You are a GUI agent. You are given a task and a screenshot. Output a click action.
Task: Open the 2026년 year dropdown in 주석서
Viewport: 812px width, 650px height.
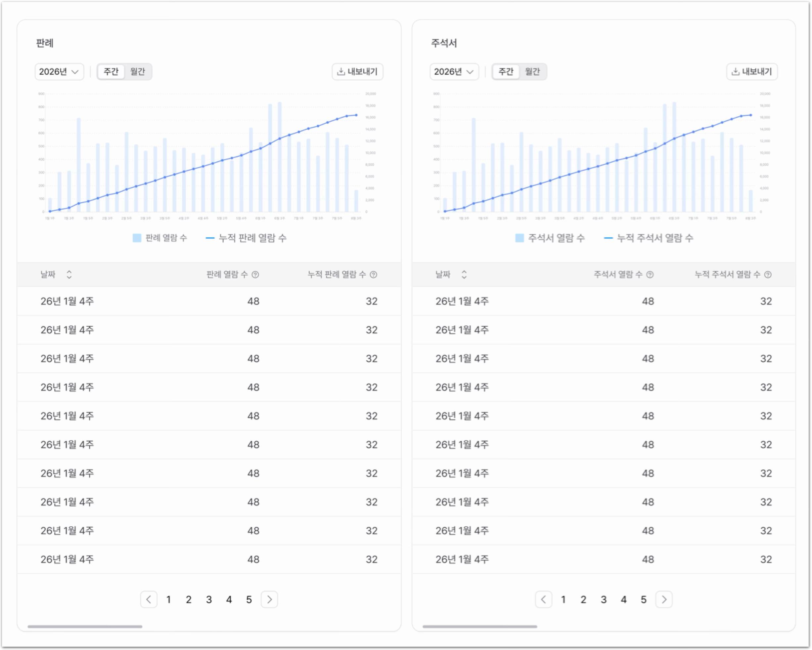454,71
